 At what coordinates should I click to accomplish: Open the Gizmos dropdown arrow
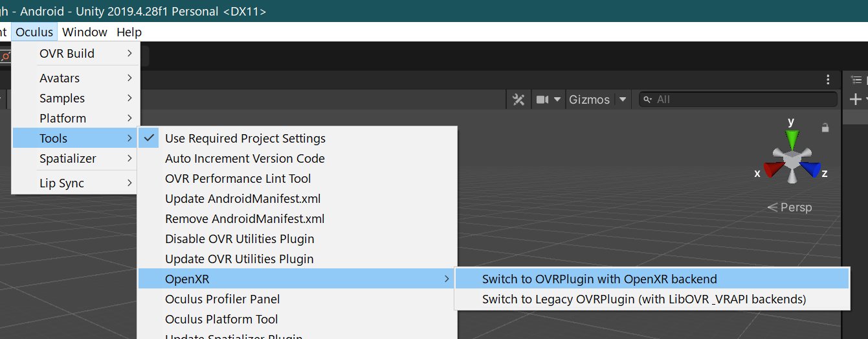623,99
